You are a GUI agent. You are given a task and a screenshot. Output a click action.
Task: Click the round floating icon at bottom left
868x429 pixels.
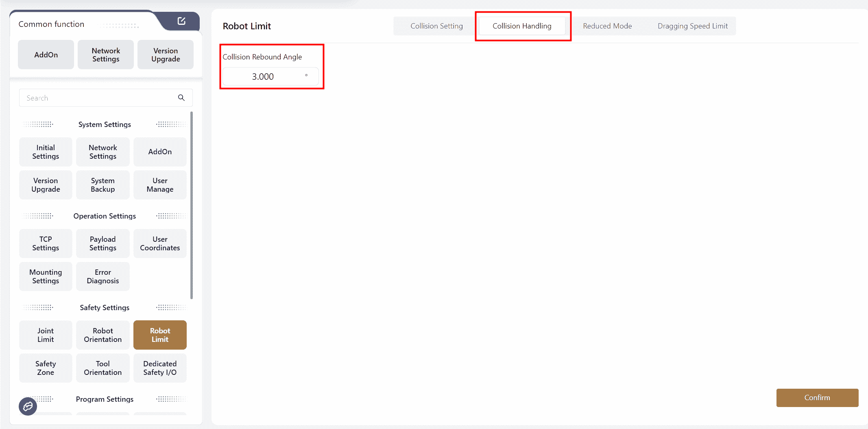(28, 406)
